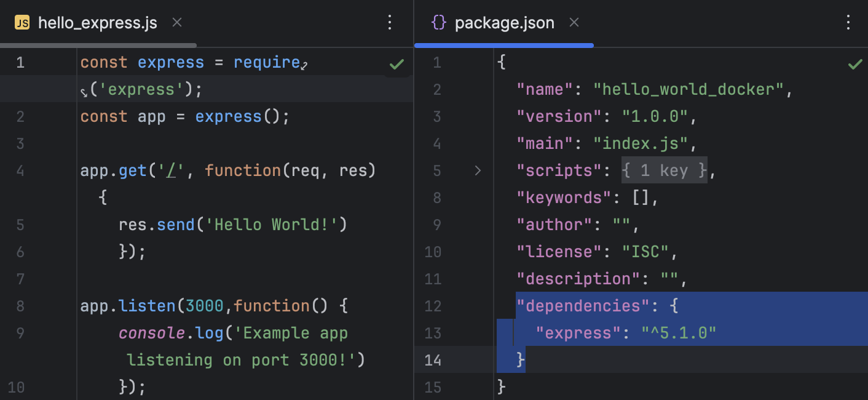Click the inspection checkmark above package.json code

854,63
